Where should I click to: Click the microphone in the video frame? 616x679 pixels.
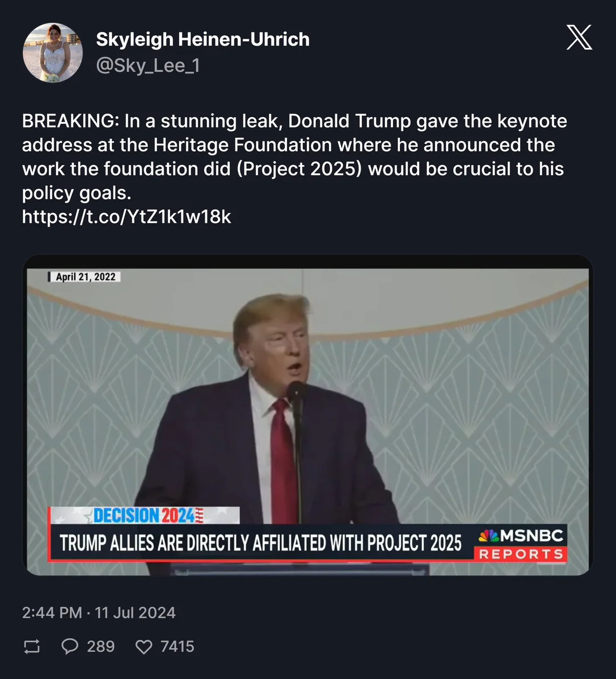pos(295,393)
